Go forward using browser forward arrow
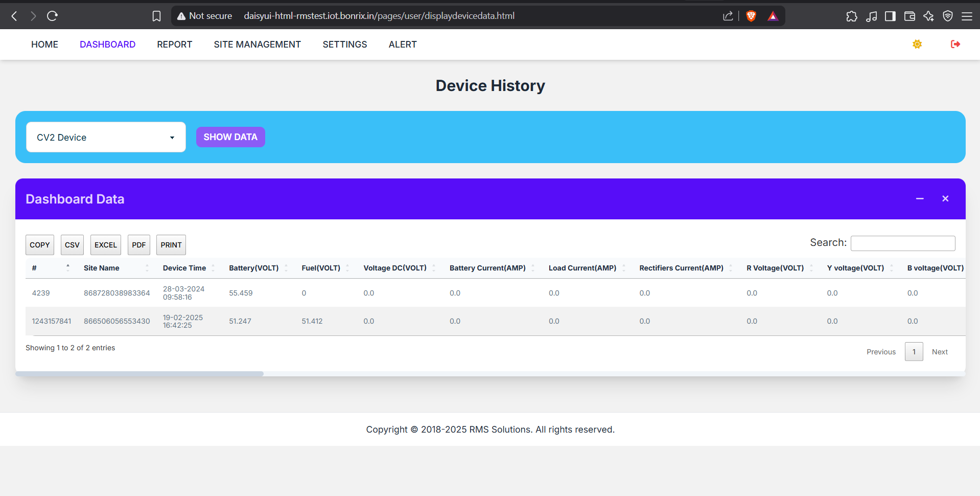 pyautogui.click(x=33, y=16)
